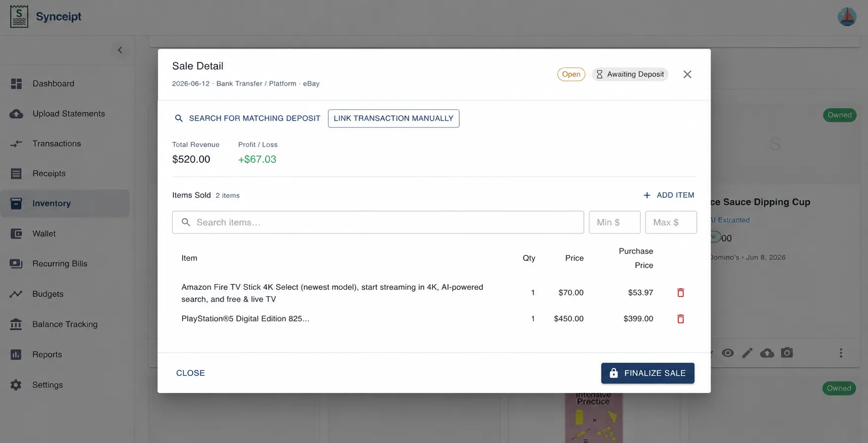Click the Close button in dialog footer
Image resolution: width=868 pixels, height=443 pixels.
tap(191, 373)
